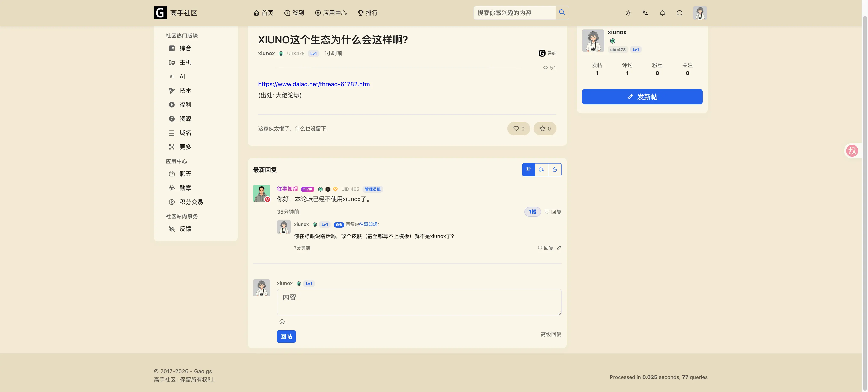868x392 pixels.
Task: Click post author name xiunox under title
Action: [266, 53]
